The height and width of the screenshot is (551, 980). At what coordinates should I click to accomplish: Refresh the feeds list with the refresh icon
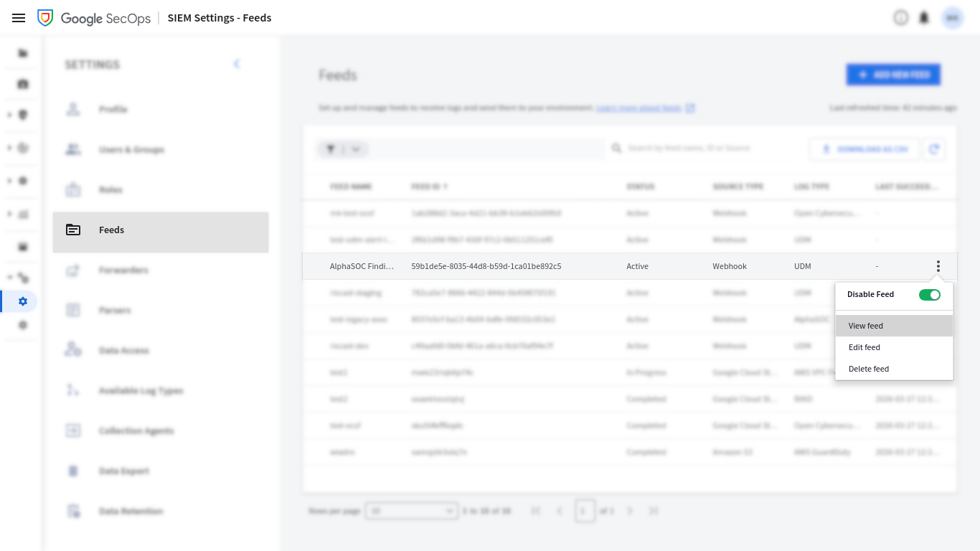(933, 149)
